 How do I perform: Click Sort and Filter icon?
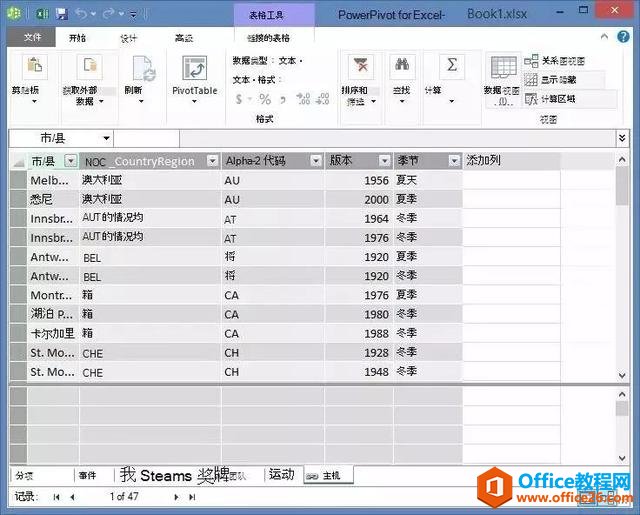361,66
